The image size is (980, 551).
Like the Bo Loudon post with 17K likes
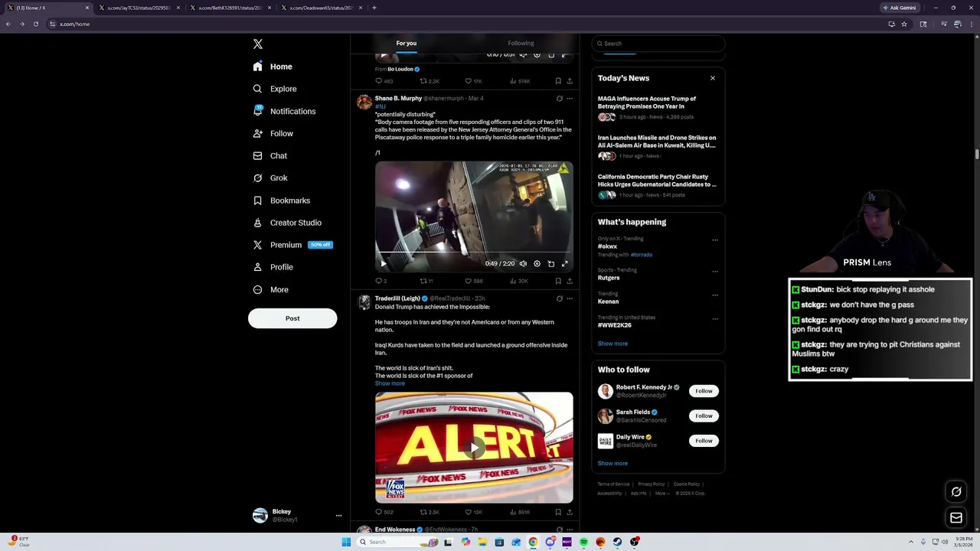coord(474,81)
